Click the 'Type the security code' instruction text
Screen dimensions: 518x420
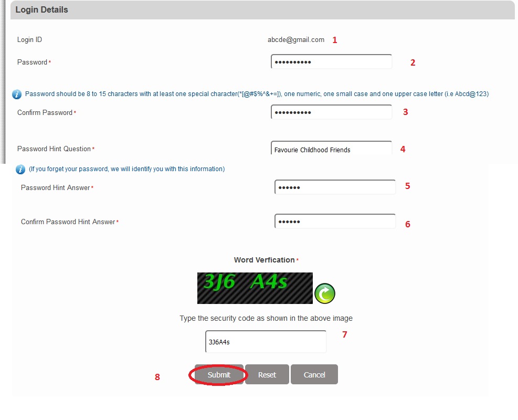266,318
